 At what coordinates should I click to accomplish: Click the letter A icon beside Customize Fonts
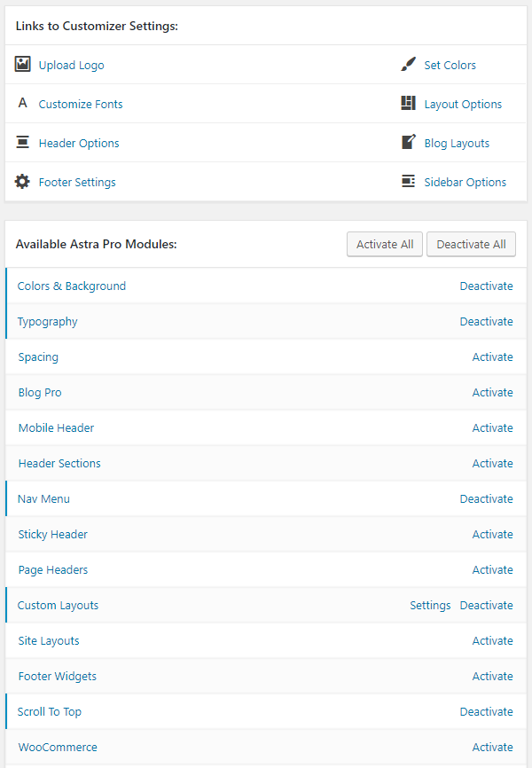pyautogui.click(x=22, y=103)
